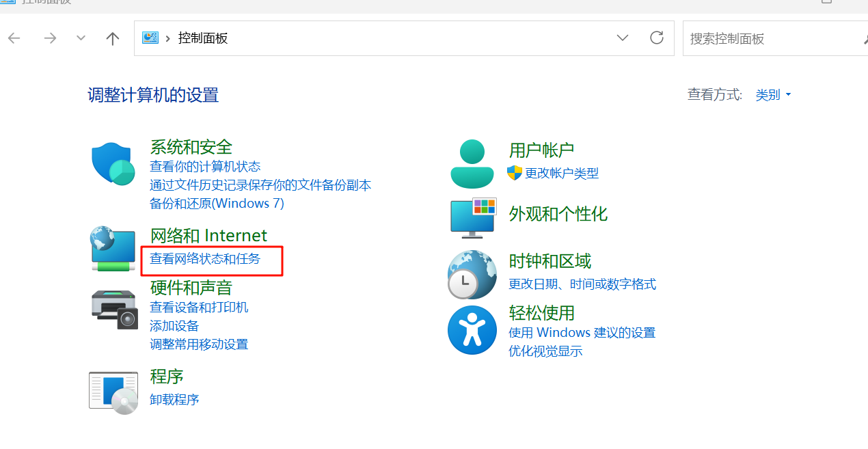Open 卸载程序 under 程序
The image size is (868, 449).
174,398
